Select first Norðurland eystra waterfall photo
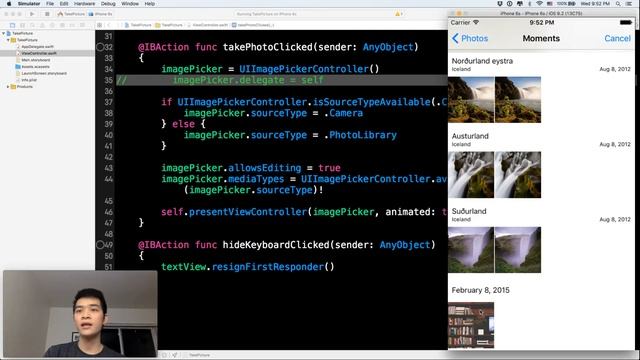The width and height of the screenshot is (640, 360). tap(471, 100)
